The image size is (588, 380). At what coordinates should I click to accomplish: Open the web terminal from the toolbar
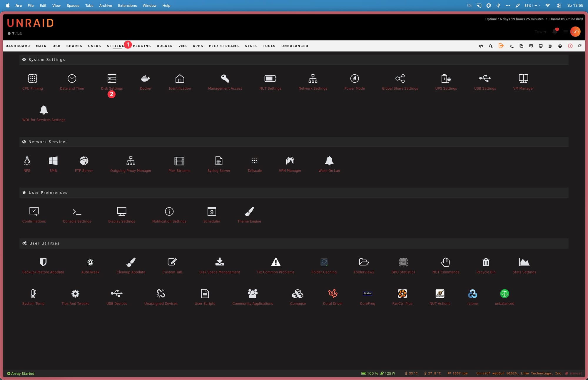coord(512,46)
